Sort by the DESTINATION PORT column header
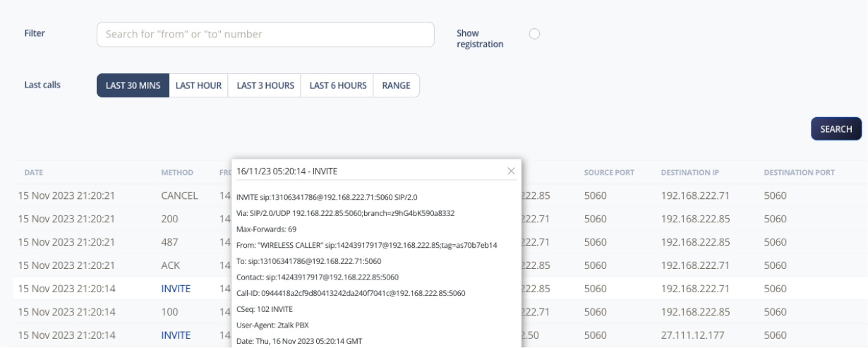Screen dimensions: 868x348 click(799, 172)
